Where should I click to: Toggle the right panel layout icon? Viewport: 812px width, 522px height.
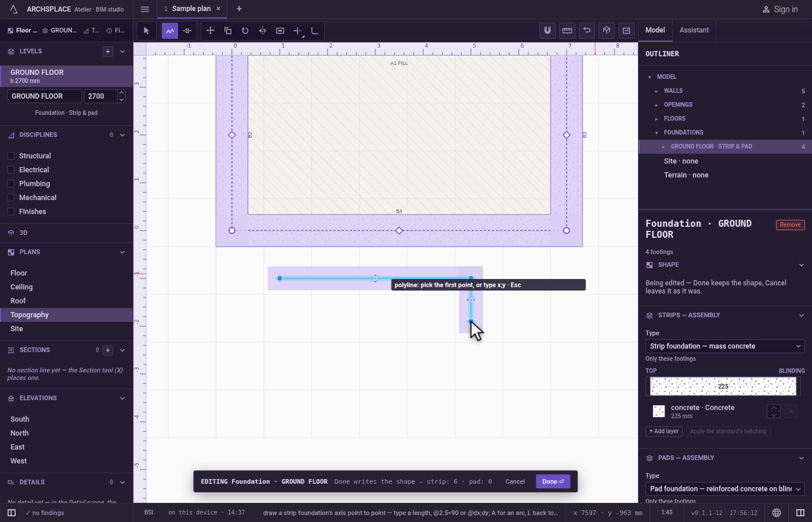(x=800, y=513)
